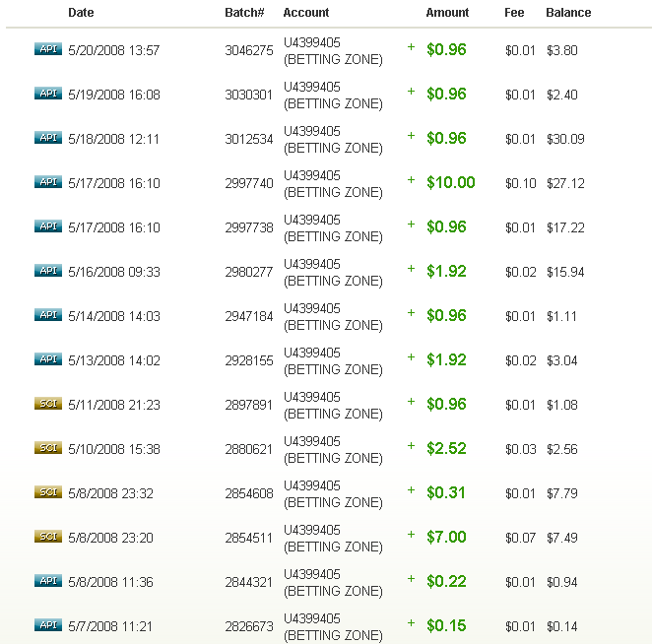Select the Batch# column header
Screen dimensions: 652x644
pos(244,13)
